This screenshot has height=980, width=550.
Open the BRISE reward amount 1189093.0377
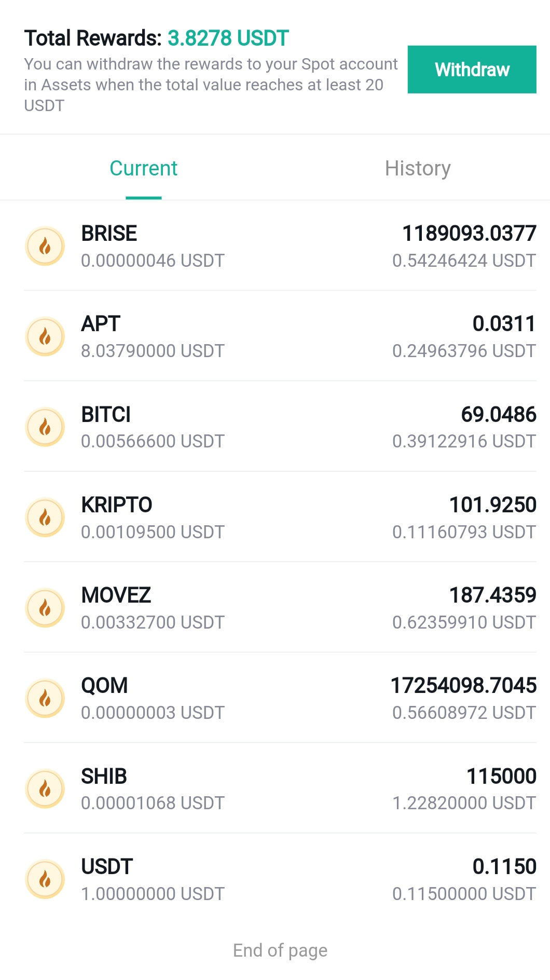click(469, 233)
